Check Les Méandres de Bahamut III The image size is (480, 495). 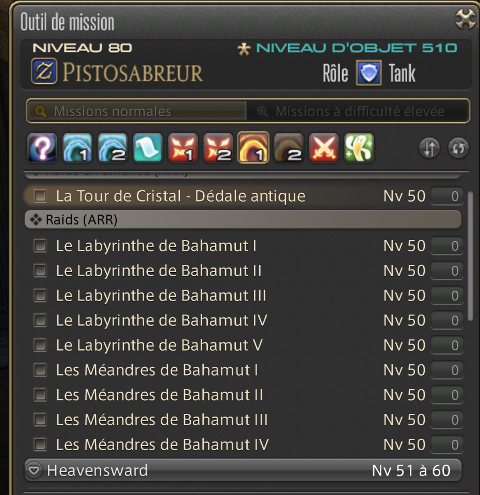tap(40, 420)
